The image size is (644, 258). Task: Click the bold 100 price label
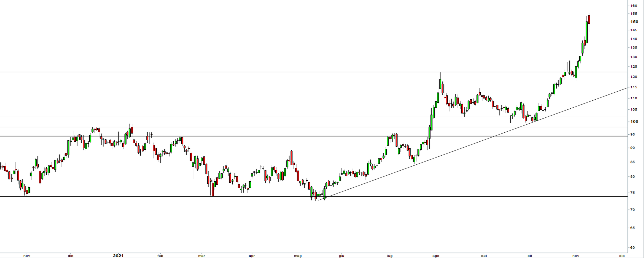pyautogui.click(x=634, y=122)
